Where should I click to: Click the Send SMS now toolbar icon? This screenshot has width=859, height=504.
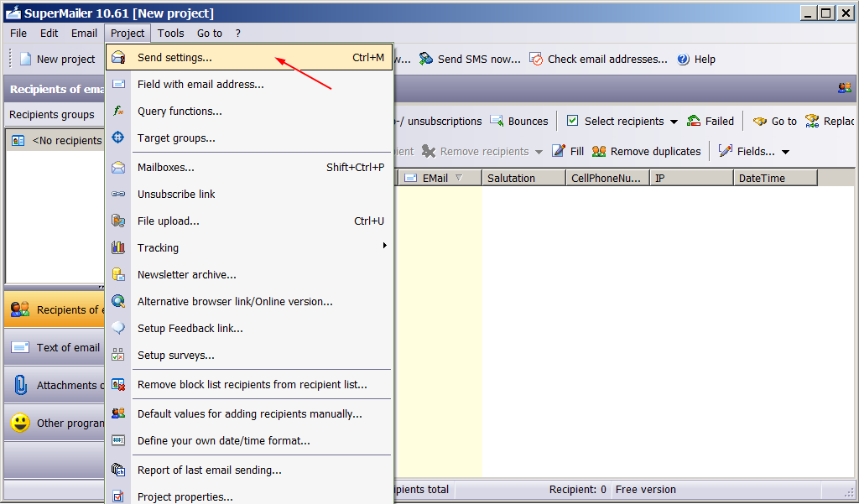click(x=426, y=59)
